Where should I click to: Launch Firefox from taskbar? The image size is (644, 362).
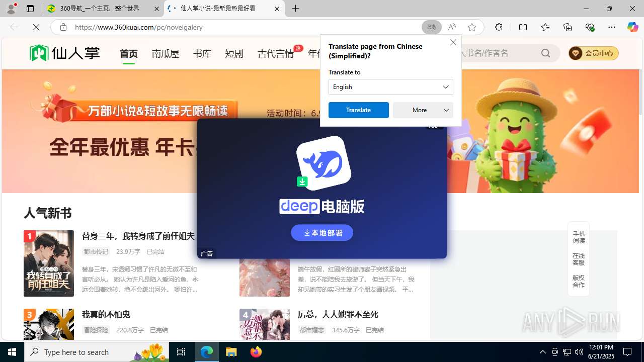pos(256,352)
